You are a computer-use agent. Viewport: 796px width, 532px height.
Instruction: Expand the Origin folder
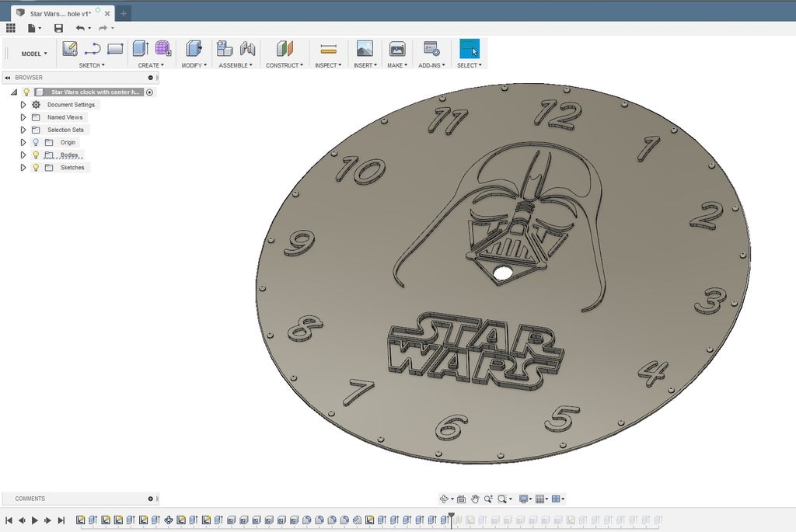click(x=23, y=142)
